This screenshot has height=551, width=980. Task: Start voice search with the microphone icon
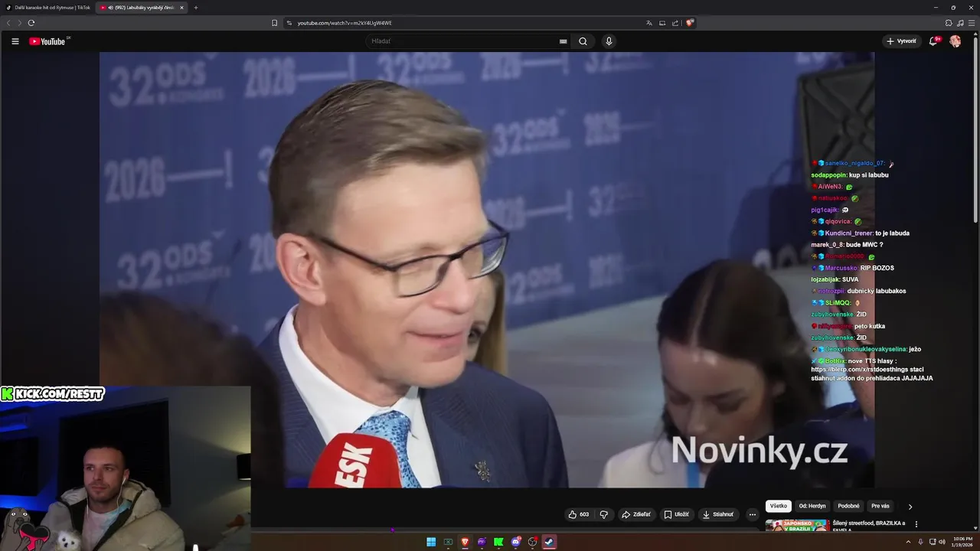click(609, 41)
